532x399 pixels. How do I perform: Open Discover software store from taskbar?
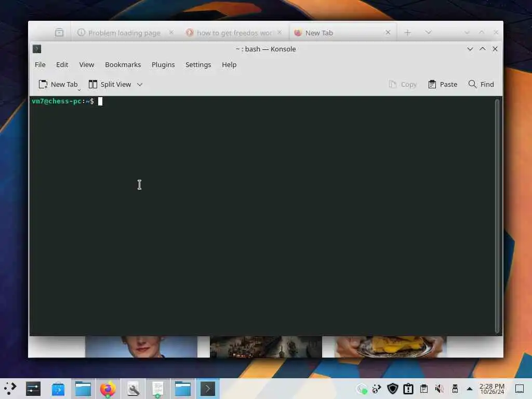[x=58, y=389]
